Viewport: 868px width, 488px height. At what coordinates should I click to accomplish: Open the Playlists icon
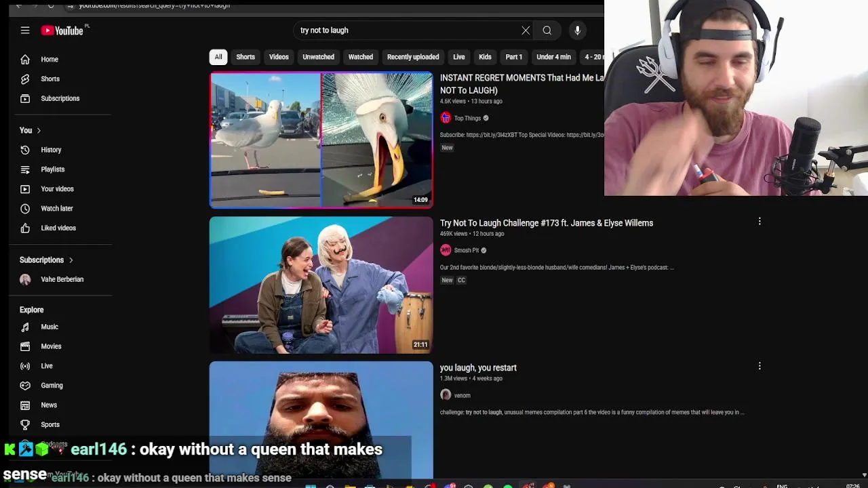click(x=25, y=170)
